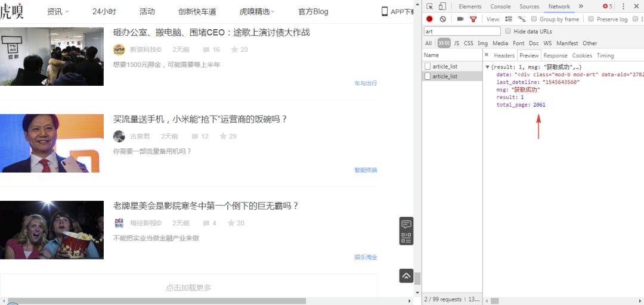Open the feedback chat bubble icon
Screen dimensions: 644x305
[406, 225]
